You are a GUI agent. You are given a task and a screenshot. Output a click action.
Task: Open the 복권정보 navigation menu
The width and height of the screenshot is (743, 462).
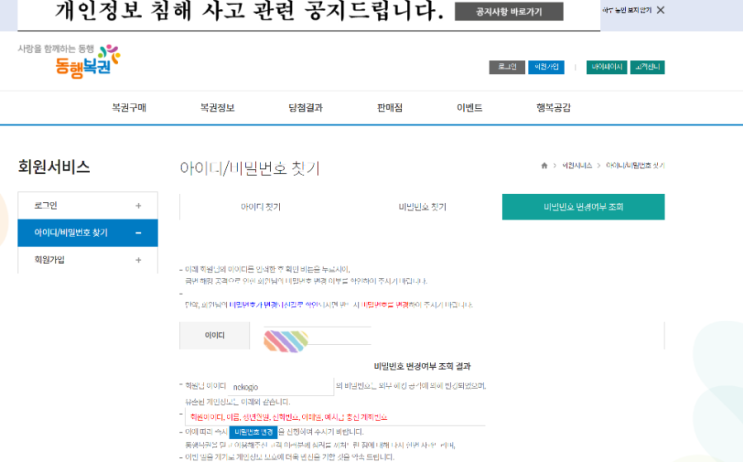217,108
